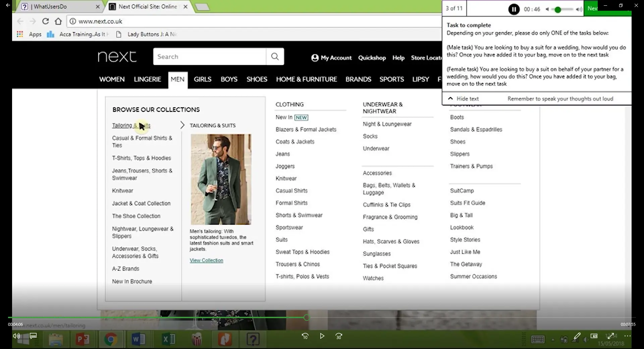The height and width of the screenshot is (349, 644).
Task: Open the LIPSY menu
Action: click(421, 80)
